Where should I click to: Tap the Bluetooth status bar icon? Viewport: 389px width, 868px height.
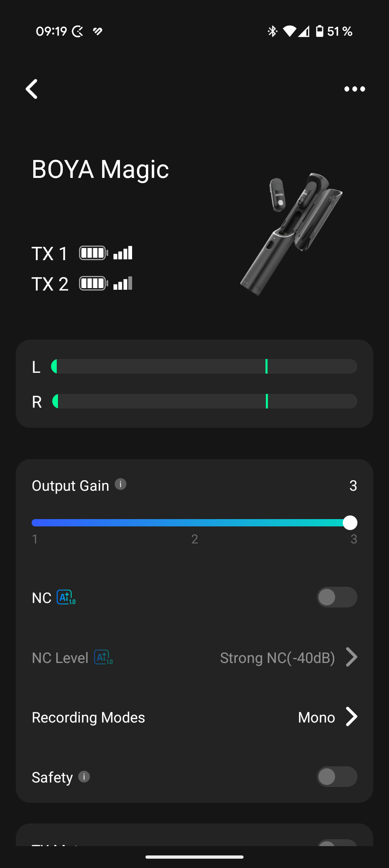click(272, 31)
